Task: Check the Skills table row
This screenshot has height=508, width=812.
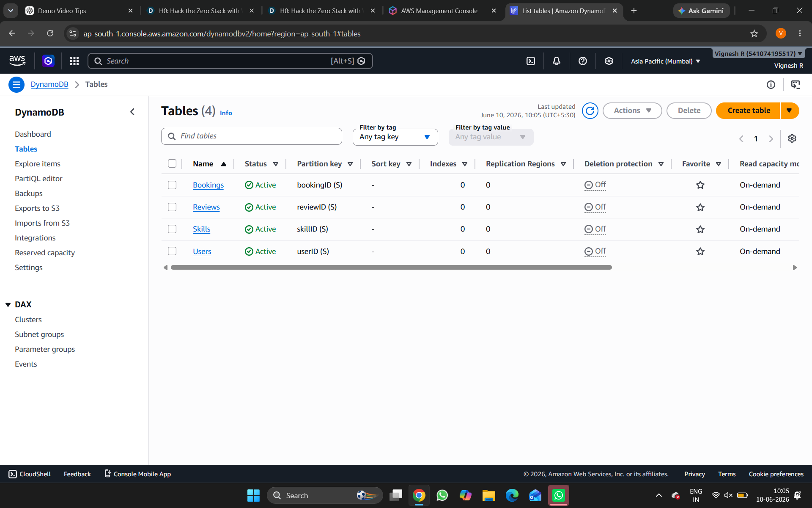Action: (x=172, y=229)
